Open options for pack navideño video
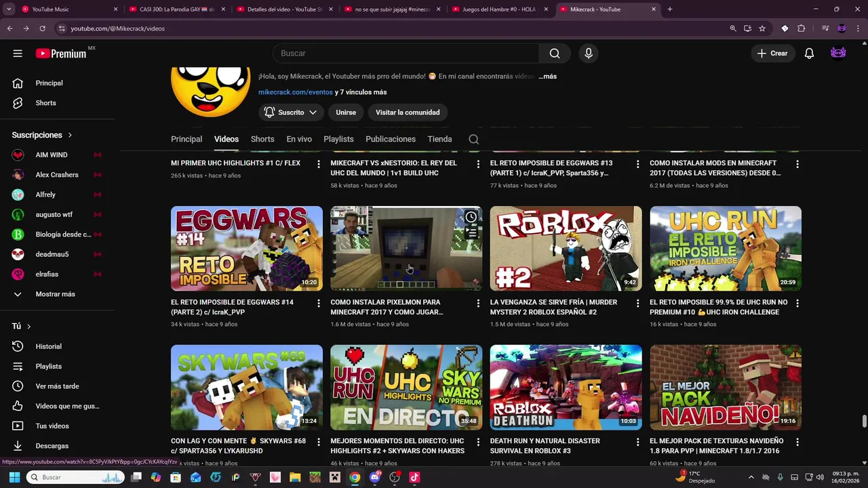The image size is (868, 488). point(797,442)
